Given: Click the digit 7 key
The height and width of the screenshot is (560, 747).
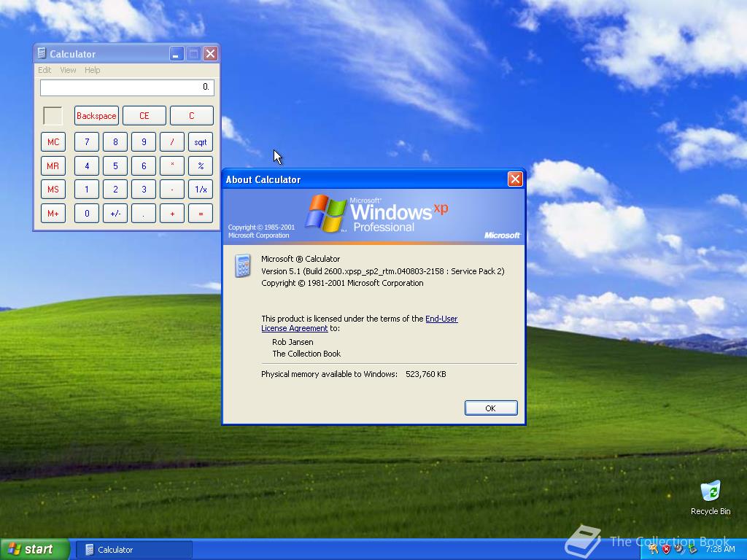Looking at the screenshot, I should pyautogui.click(x=87, y=142).
